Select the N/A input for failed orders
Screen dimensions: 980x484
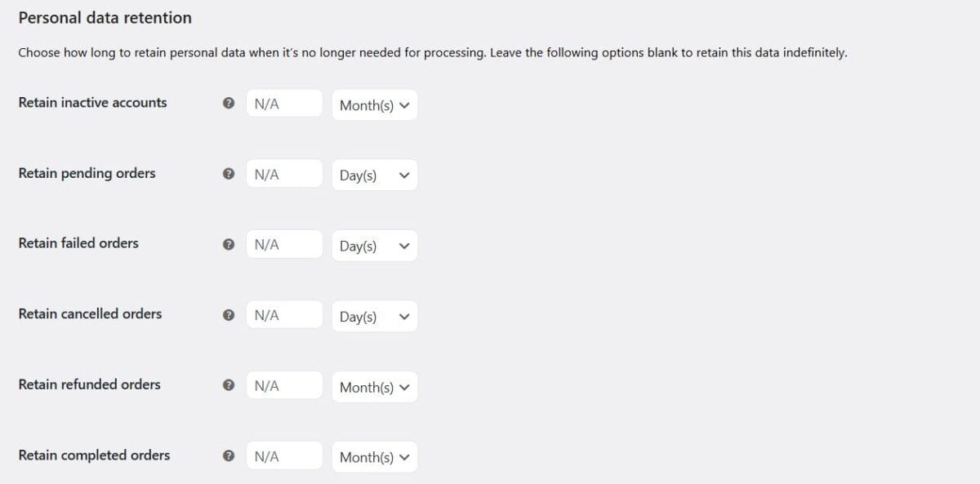pos(283,244)
